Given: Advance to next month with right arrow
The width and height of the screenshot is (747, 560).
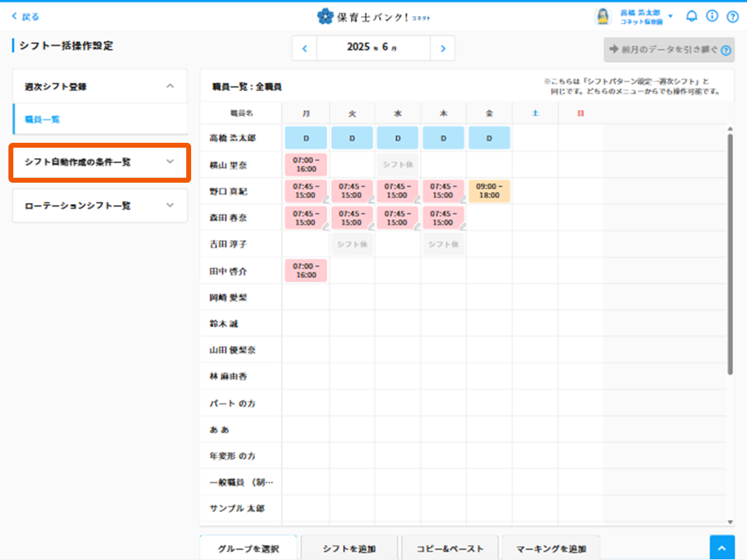Looking at the screenshot, I should point(442,48).
